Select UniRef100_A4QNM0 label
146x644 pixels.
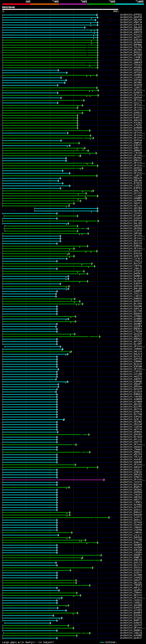coord(131,198)
